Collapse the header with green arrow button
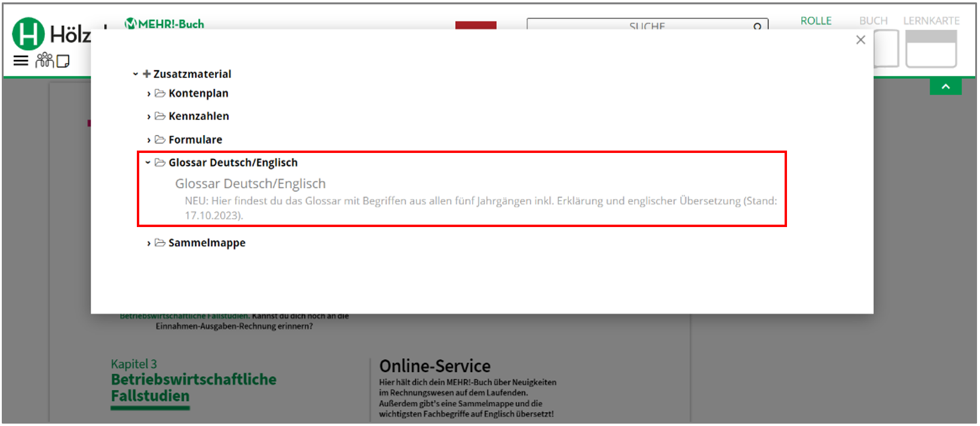Image resolution: width=980 pixels, height=426 pixels. point(946,87)
